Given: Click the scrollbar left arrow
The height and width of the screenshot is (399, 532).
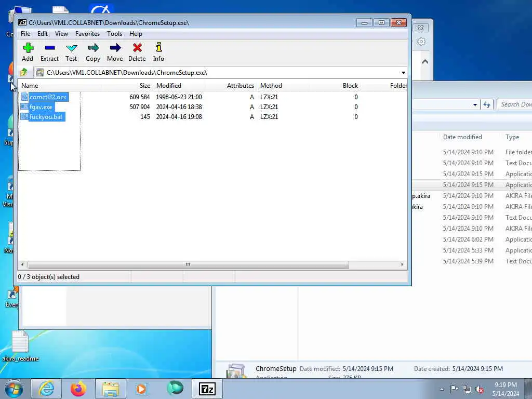Looking at the screenshot, I should point(22,264).
